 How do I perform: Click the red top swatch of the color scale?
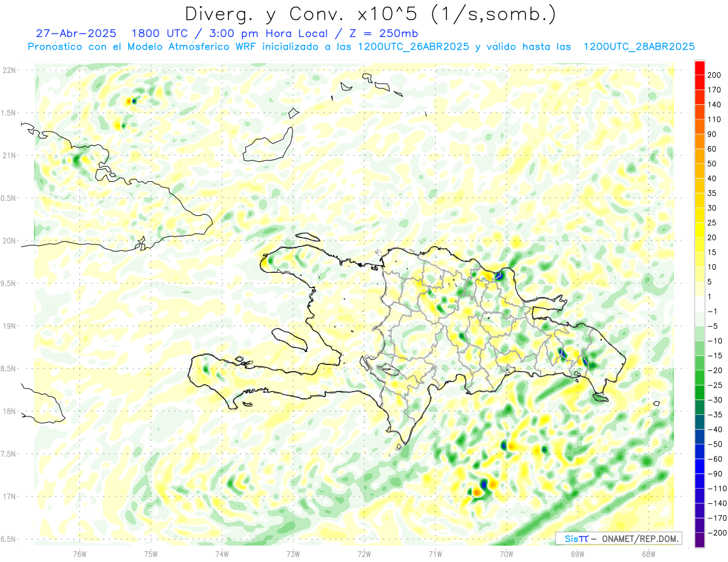point(699,67)
